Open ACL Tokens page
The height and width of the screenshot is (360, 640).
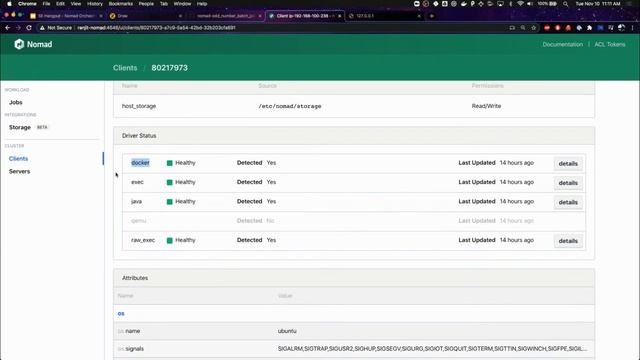(x=610, y=44)
